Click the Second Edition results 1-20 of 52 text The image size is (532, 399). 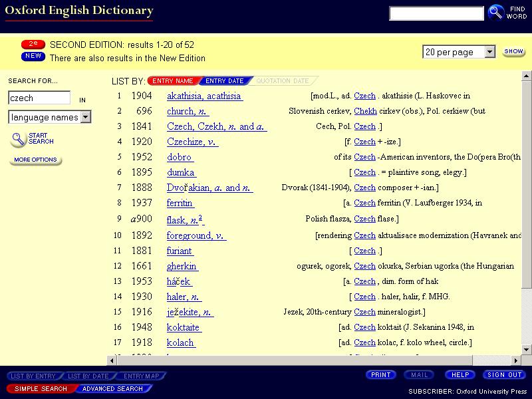click(x=122, y=45)
